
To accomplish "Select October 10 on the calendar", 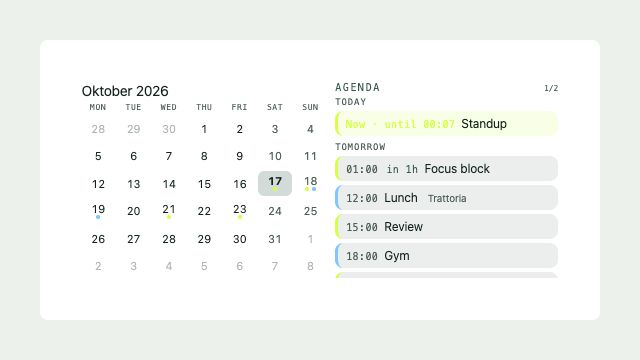I will coord(275,156).
